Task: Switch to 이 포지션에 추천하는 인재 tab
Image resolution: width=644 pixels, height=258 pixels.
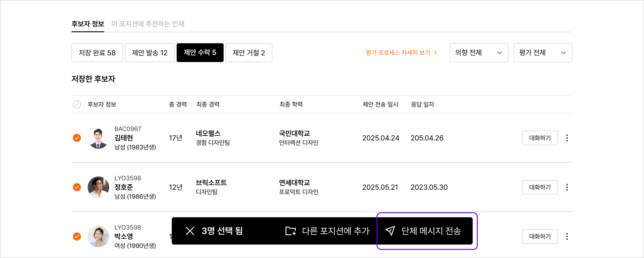Action: point(148,24)
